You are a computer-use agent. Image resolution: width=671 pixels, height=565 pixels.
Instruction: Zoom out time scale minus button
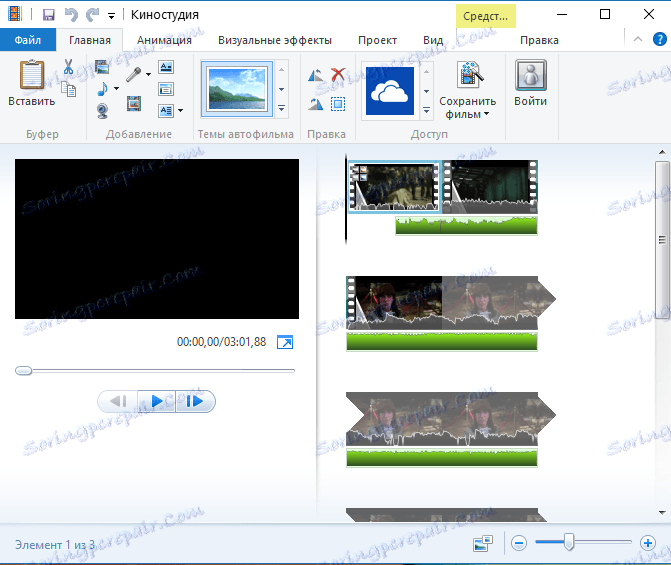tap(519, 543)
